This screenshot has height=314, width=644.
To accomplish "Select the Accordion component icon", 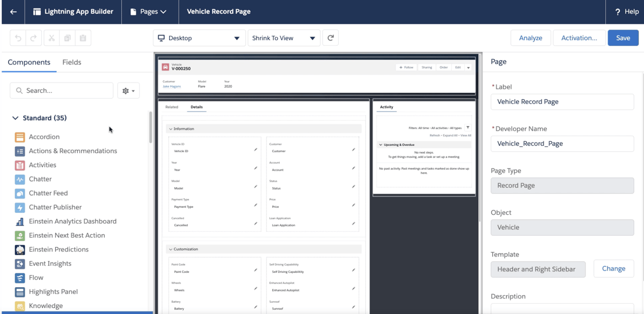I will pyautogui.click(x=20, y=137).
